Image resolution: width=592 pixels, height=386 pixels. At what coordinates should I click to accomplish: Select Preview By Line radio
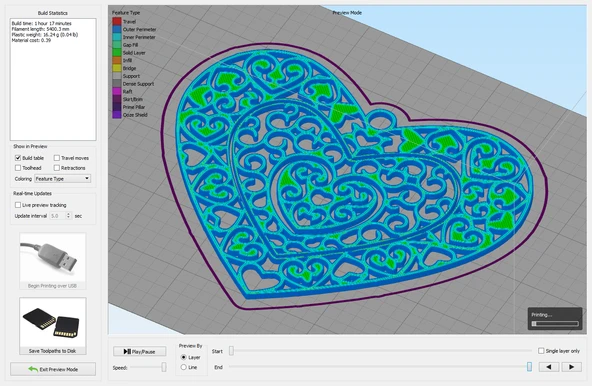coord(183,367)
